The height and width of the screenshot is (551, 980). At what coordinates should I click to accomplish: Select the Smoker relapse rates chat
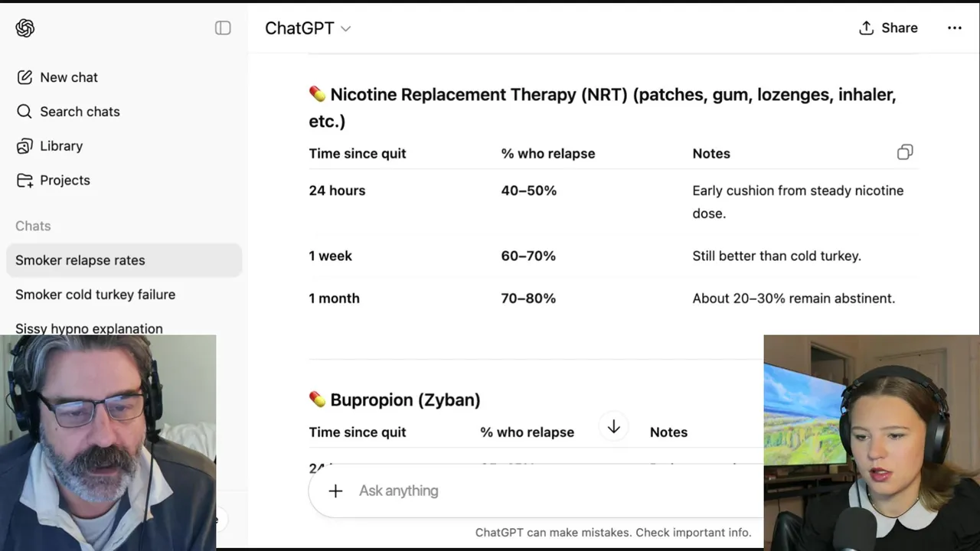80,260
